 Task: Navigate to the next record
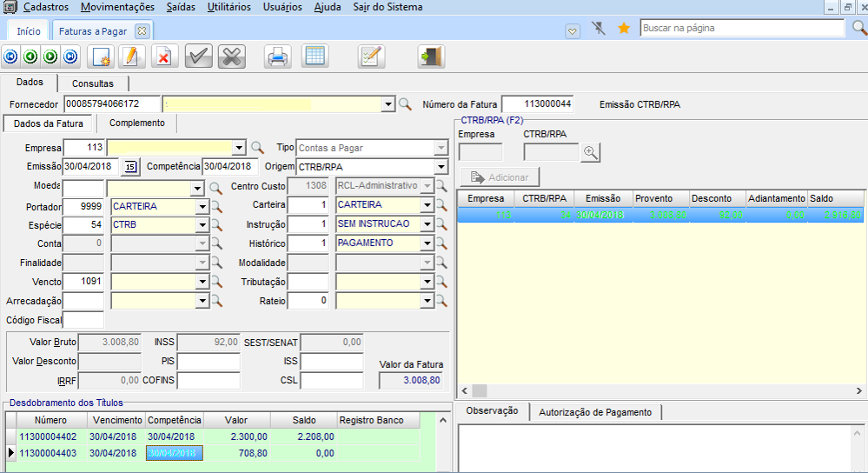point(50,57)
